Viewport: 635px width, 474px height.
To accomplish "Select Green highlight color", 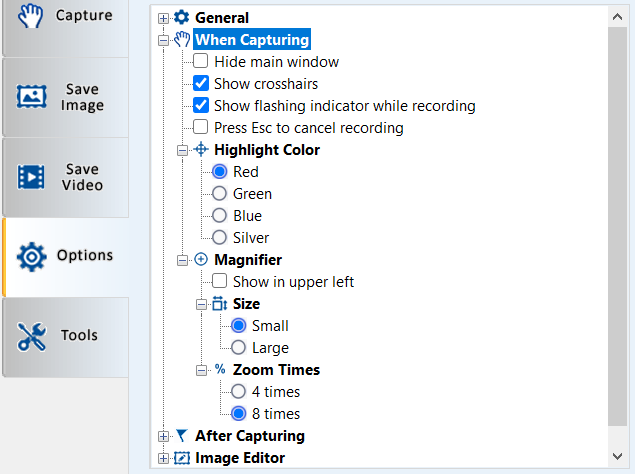I will pyautogui.click(x=220, y=194).
